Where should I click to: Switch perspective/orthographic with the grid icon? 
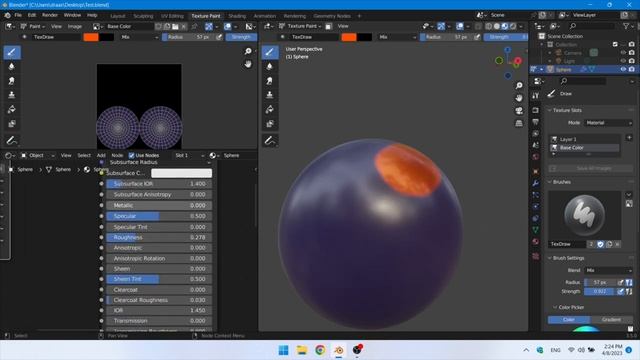coord(519,123)
